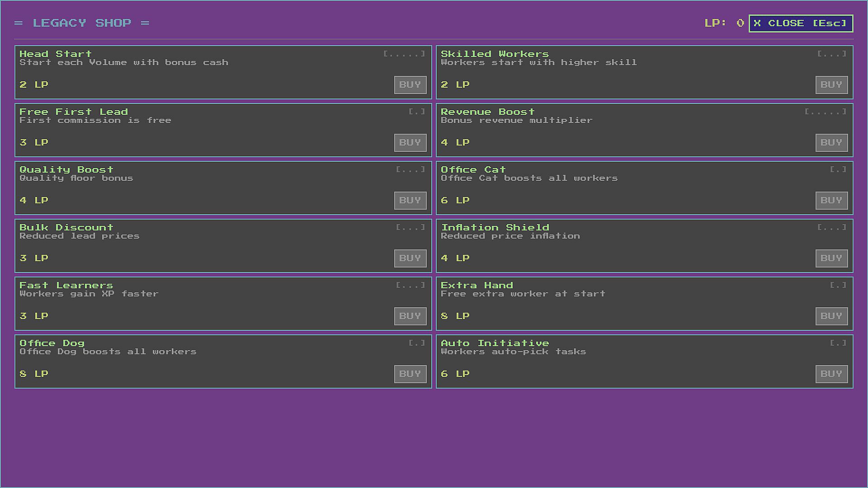Click the Office Cat level indicator
Image resolution: width=868 pixels, height=488 pixels.
coord(838,169)
